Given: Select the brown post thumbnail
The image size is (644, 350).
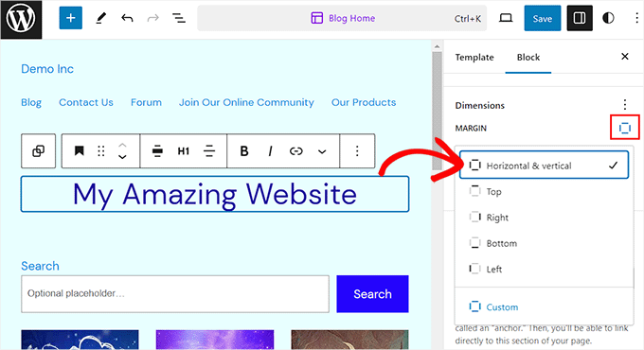Looking at the screenshot, I should (x=349, y=340).
